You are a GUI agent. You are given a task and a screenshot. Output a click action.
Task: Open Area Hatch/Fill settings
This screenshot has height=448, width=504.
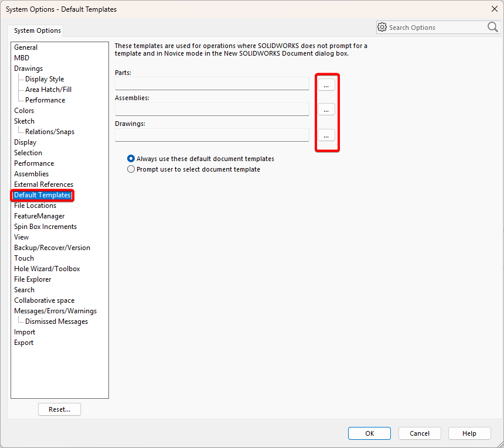click(x=48, y=90)
